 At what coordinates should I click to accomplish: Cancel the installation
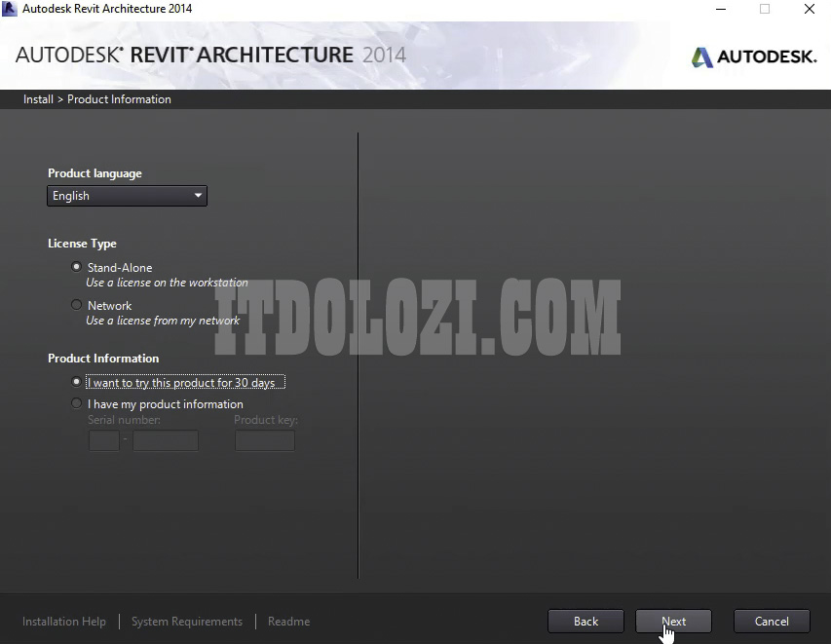pos(772,622)
